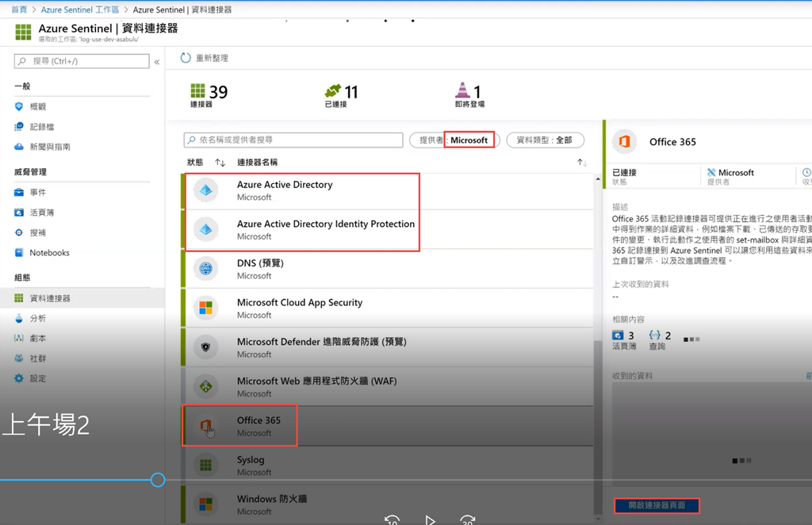Click the Windows 防火牆 logo icon
Viewport: 812px width, 525px height.
point(205,505)
